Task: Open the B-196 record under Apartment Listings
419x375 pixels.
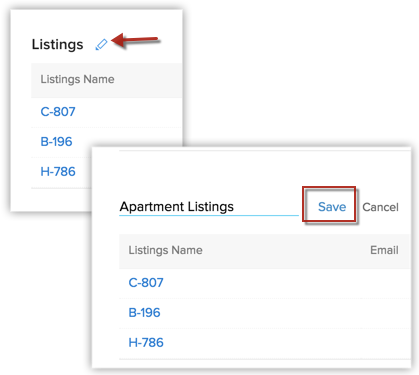Action: click(x=144, y=313)
